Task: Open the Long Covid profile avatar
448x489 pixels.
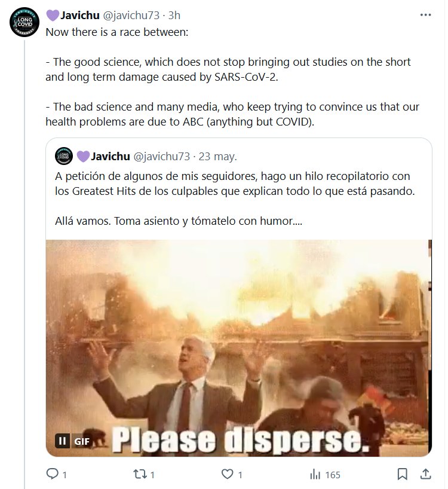Action: pyautogui.click(x=24, y=22)
